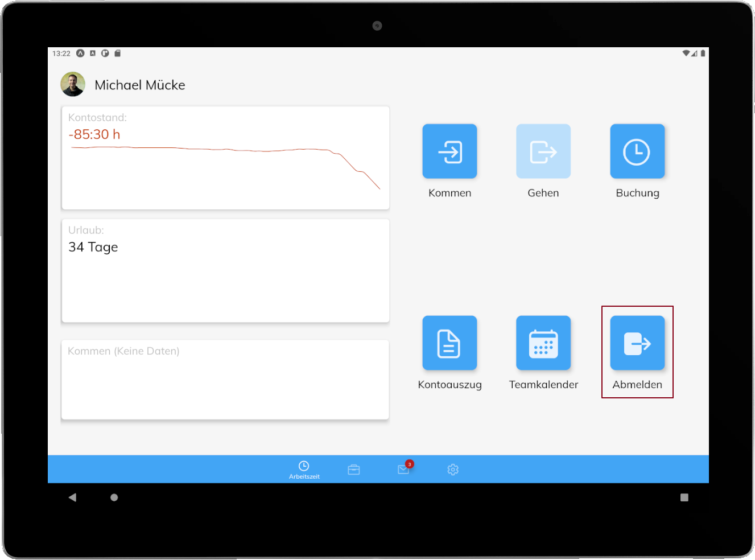
Task: Click the Teamkalender label text
Action: tap(543, 385)
